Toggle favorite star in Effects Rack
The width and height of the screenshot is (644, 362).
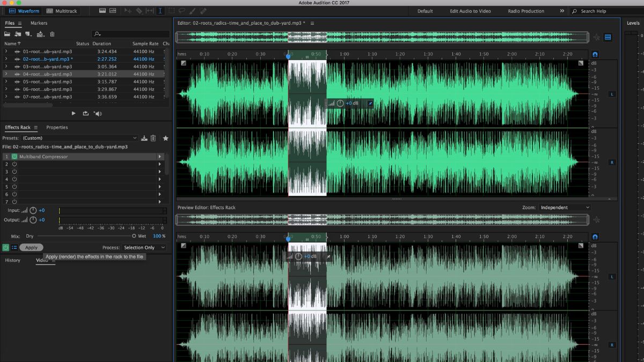tap(165, 138)
